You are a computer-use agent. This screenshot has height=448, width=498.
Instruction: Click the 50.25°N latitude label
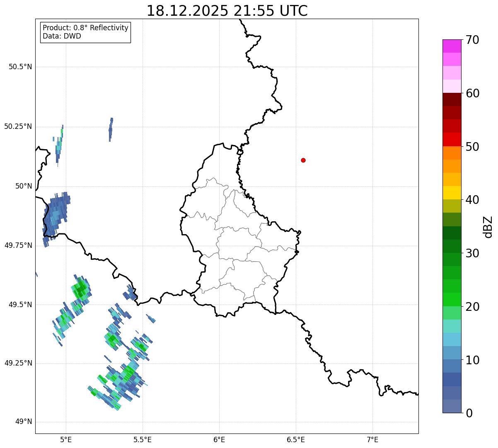18,126
